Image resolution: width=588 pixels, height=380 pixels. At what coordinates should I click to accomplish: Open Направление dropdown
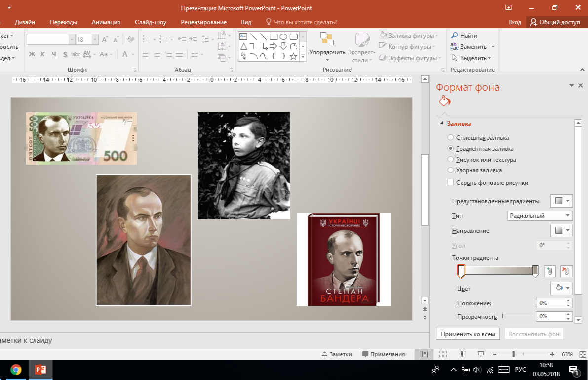point(561,231)
